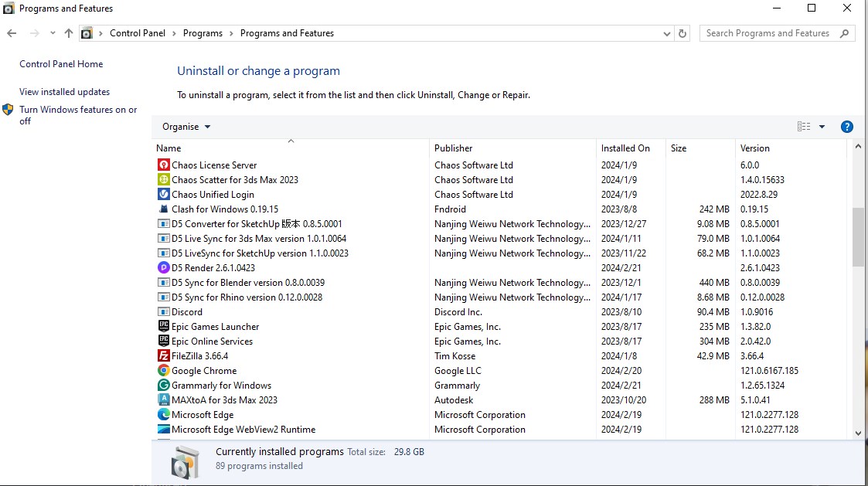This screenshot has width=868, height=486.
Task: Click the D5 Sync for Rhino icon
Action: [x=163, y=297]
